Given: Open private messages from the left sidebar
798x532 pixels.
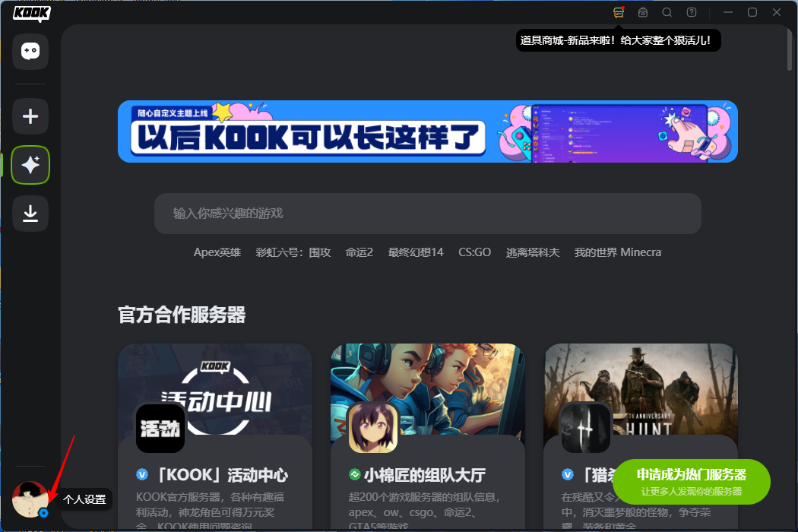Looking at the screenshot, I should coord(30,52).
